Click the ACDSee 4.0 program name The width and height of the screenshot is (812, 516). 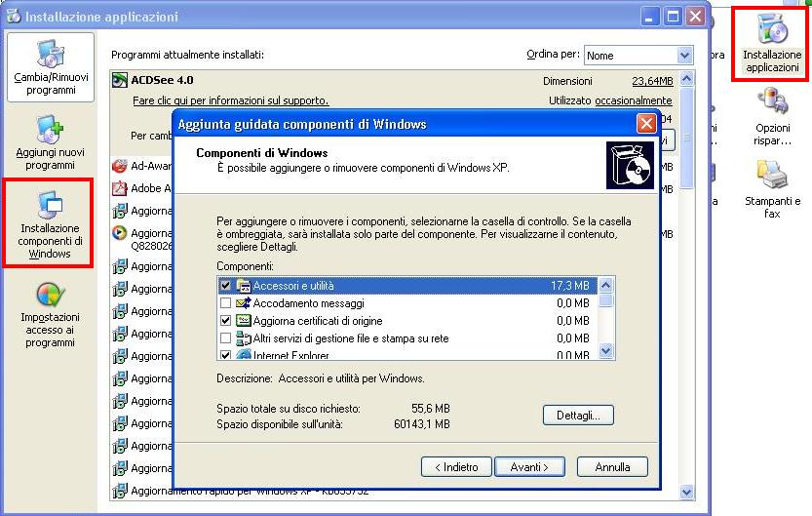point(162,80)
